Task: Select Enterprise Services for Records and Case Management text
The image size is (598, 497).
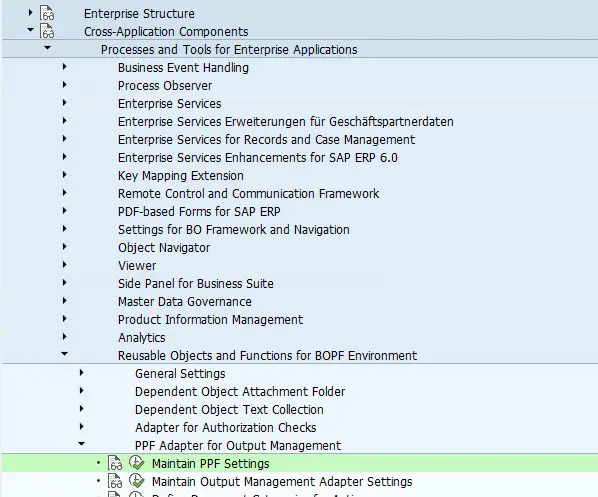Action: 266,140
